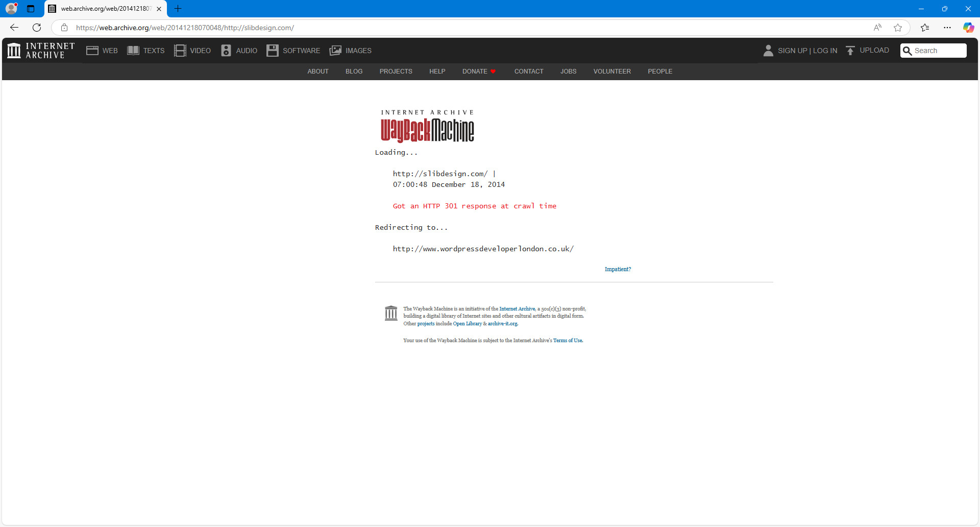Image resolution: width=980 pixels, height=527 pixels.
Task: Open the TEXTS book icon
Action: (x=133, y=51)
